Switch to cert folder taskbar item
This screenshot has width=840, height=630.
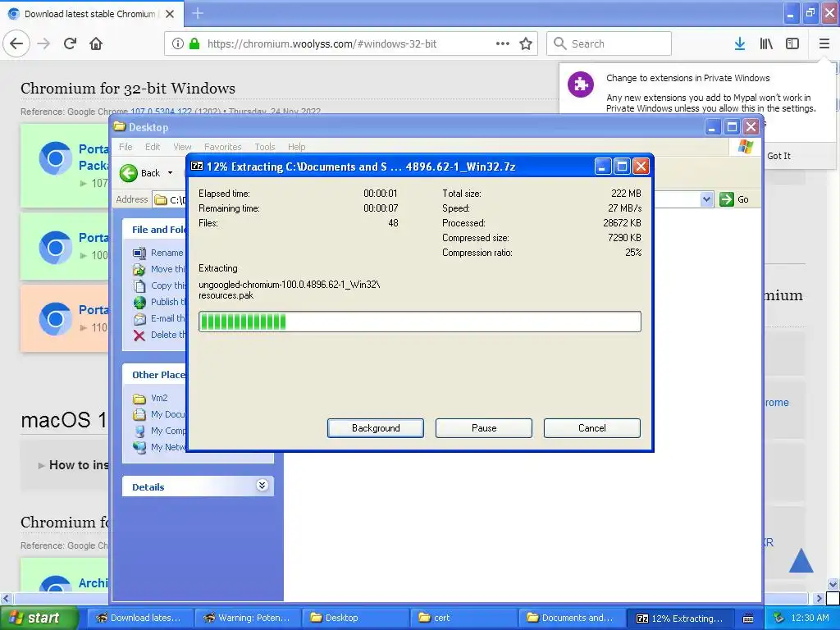pyautogui.click(x=463, y=618)
